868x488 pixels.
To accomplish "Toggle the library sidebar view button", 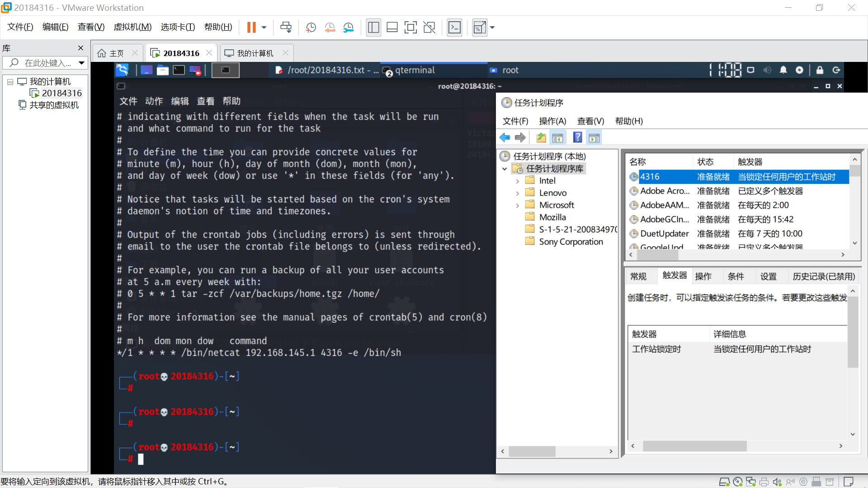I will coord(373,28).
